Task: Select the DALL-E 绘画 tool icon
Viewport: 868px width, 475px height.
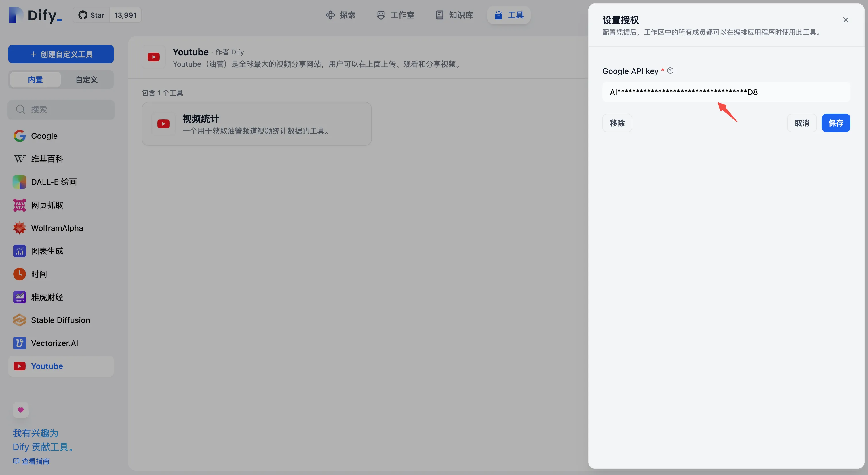Action: pyautogui.click(x=19, y=182)
